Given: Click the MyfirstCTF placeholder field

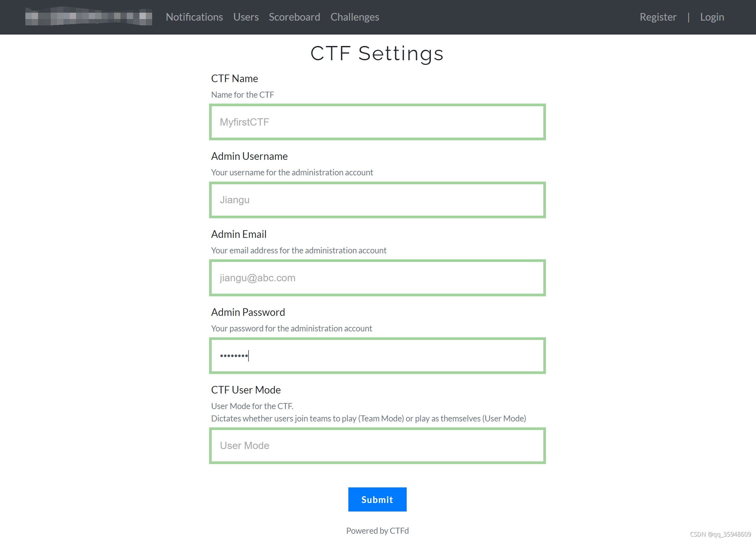Looking at the screenshot, I should click(x=377, y=121).
